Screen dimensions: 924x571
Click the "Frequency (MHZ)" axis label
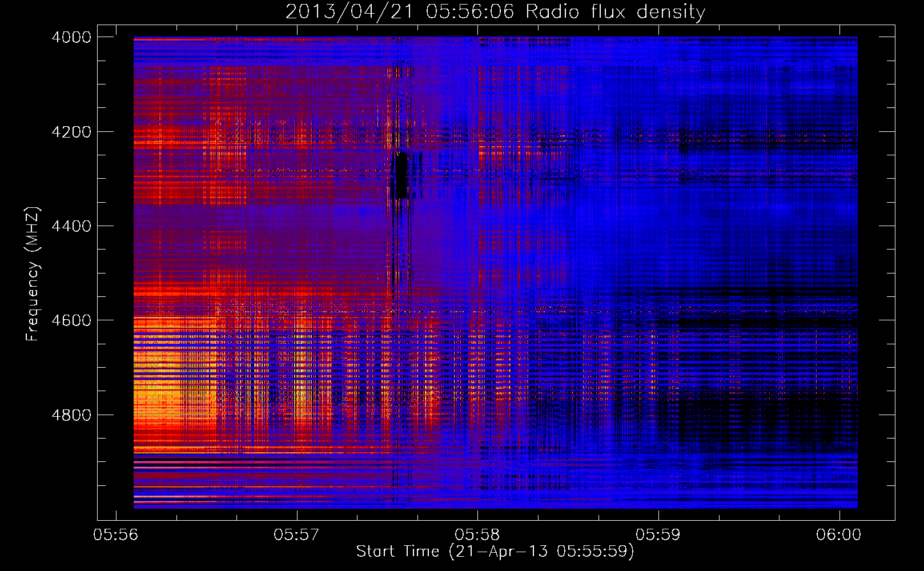tap(33, 274)
